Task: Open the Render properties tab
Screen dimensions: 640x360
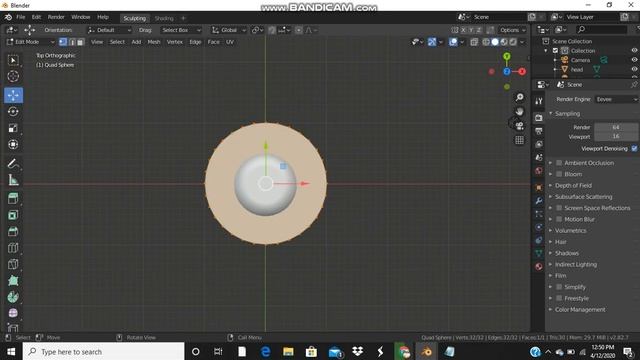Action: click(x=539, y=118)
